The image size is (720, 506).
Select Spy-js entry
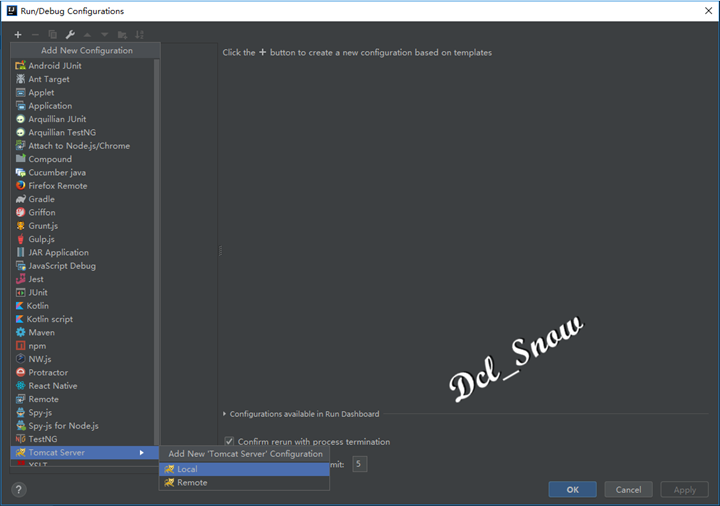(x=83, y=412)
